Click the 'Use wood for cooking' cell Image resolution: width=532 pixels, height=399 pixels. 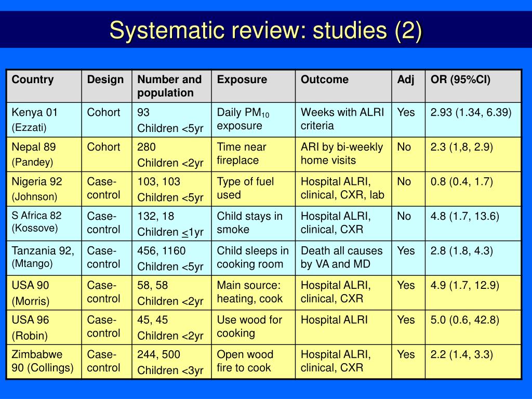point(254,327)
